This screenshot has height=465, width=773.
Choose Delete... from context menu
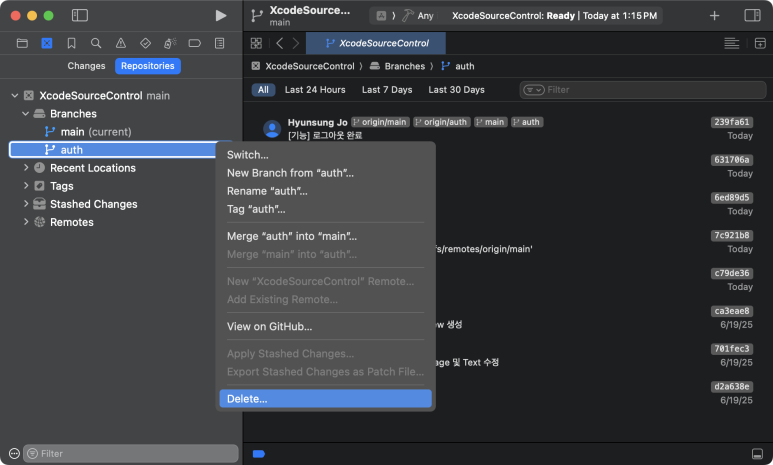(325, 399)
